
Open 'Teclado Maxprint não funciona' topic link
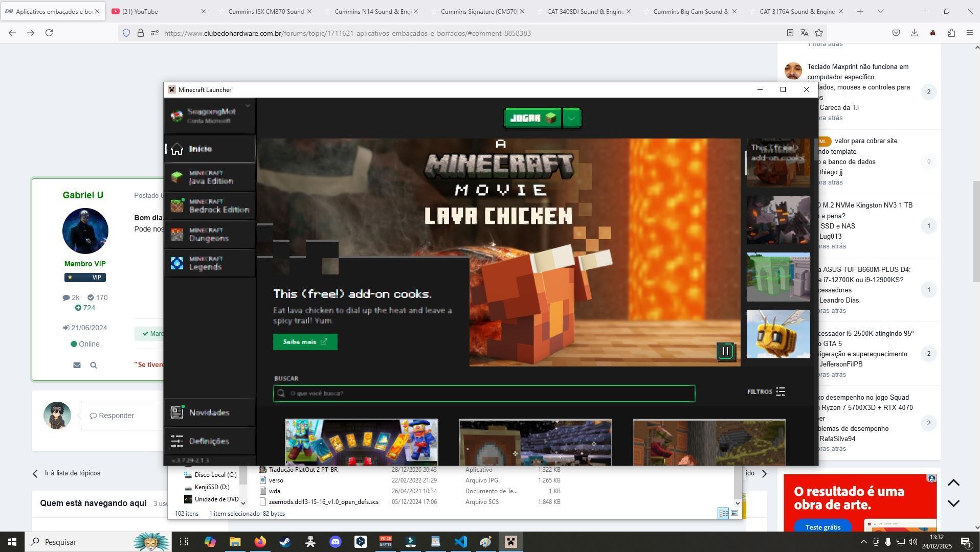pyautogui.click(x=858, y=72)
